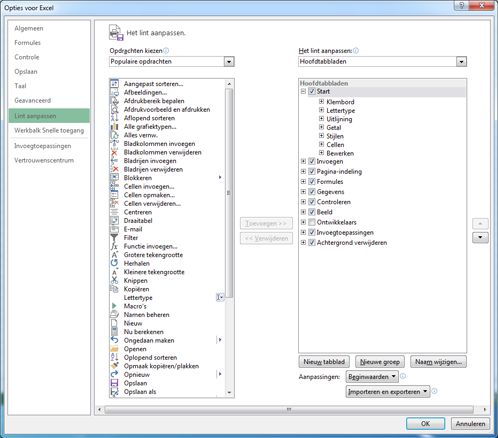Click the E-mail command icon
Viewport: 498px width, 438px height.
click(x=114, y=229)
